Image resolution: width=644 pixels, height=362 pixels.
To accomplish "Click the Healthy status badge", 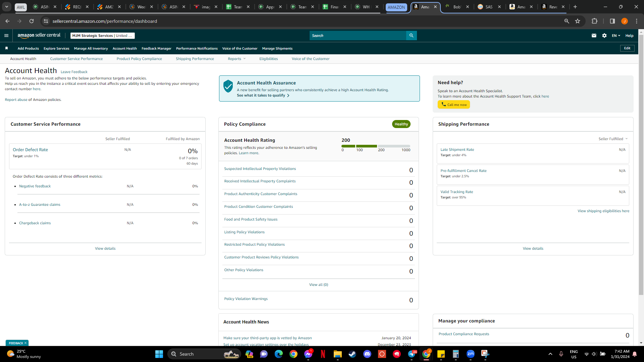I will [401, 124].
